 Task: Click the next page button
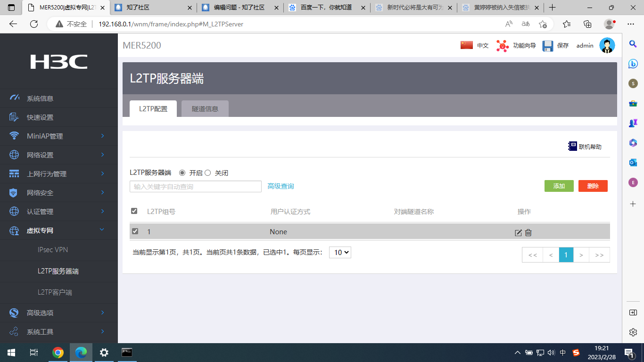581,255
